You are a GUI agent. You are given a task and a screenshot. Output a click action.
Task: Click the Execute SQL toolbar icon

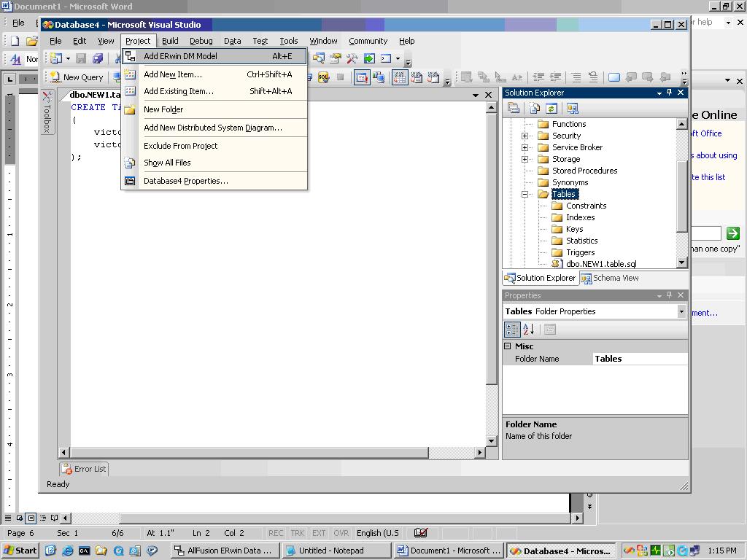323,77
